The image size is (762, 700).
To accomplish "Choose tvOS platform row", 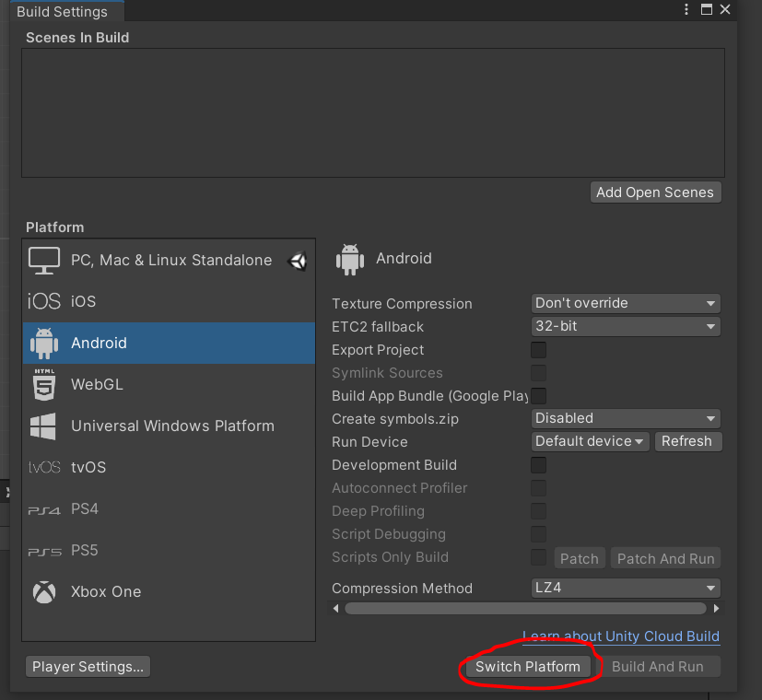I will coord(169,467).
